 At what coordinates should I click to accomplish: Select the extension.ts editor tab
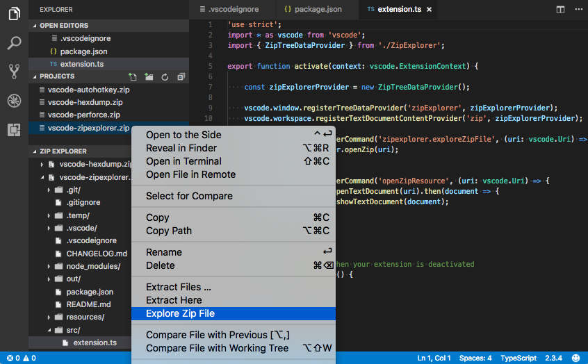(x=400, y=9)
